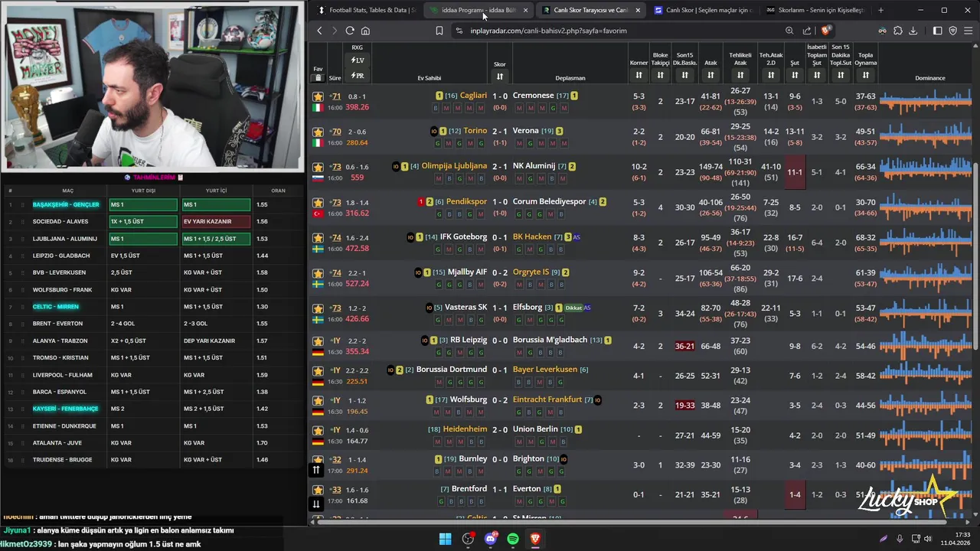Unfavorite the Cagliari match star
980x551 pixels.
pos(318,96)
